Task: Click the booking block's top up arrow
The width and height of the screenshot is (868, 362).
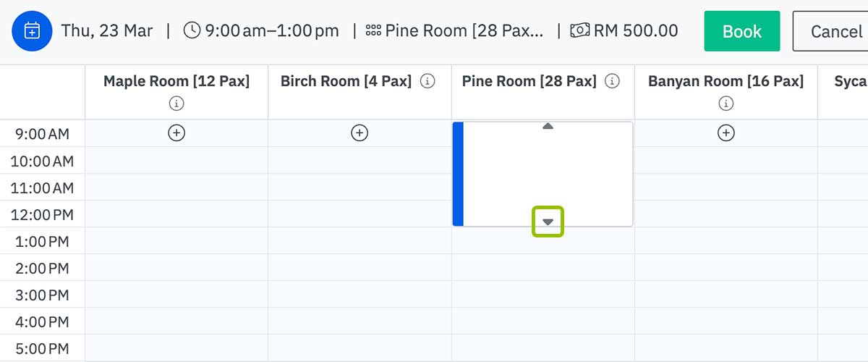Action: click(548, 127)
